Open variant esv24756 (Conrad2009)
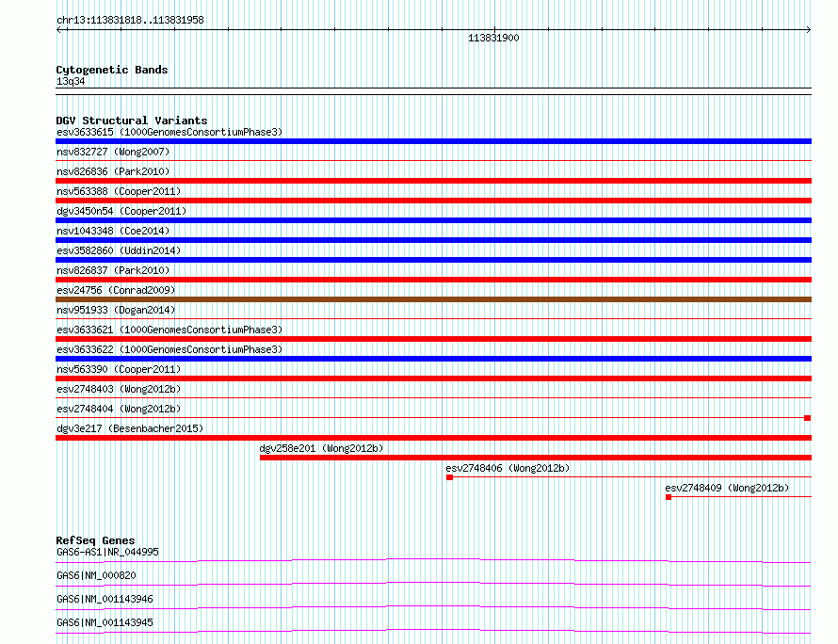 click(116, 290)
